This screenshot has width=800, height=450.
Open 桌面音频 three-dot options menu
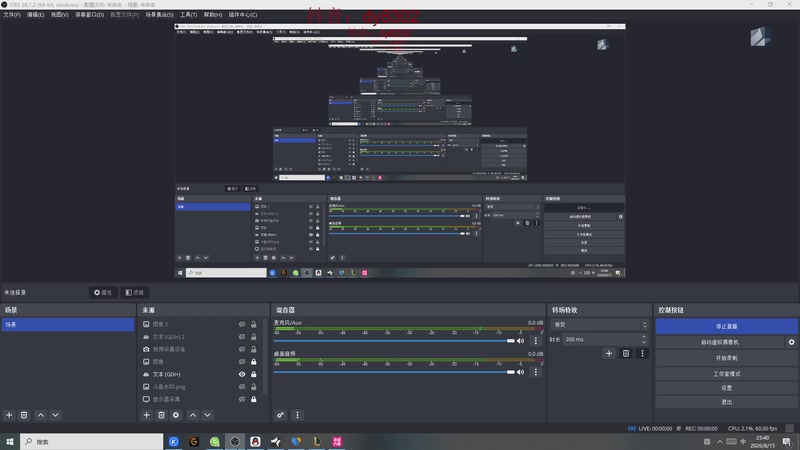pos(536,372)
